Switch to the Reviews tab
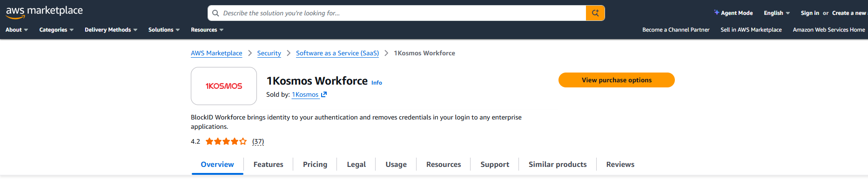Screen dimensions: 868x179 620,165
